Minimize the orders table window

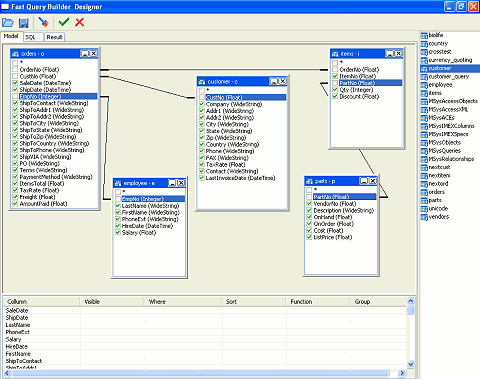(85, 54)
